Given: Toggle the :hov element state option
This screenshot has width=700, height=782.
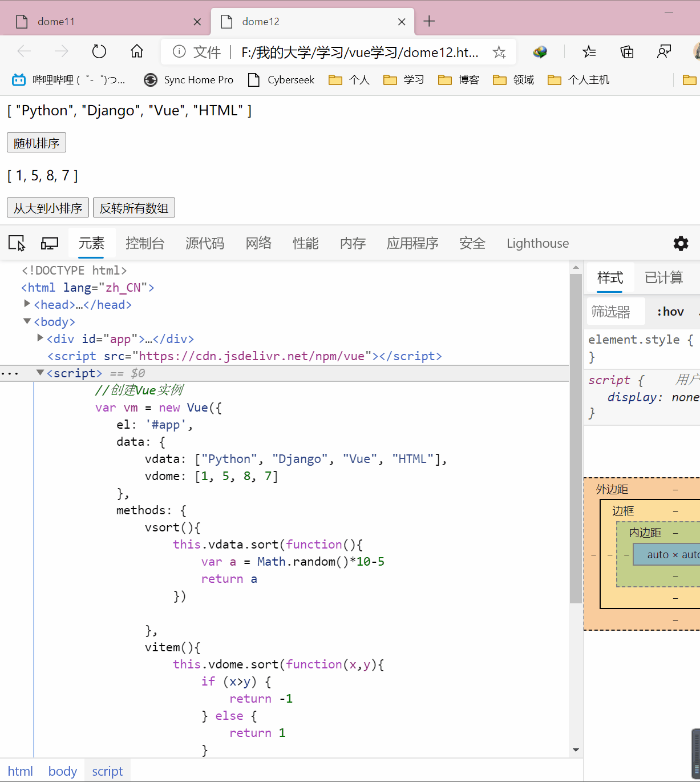Looking at the screenshot, I should coord(670,312).
